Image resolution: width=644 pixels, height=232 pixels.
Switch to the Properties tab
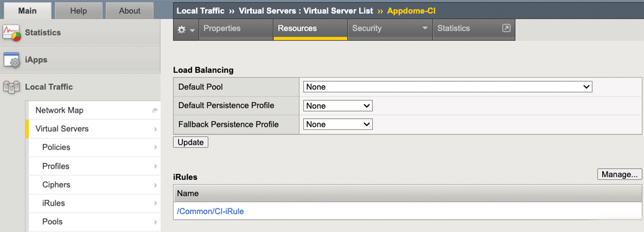click(222, 28)
